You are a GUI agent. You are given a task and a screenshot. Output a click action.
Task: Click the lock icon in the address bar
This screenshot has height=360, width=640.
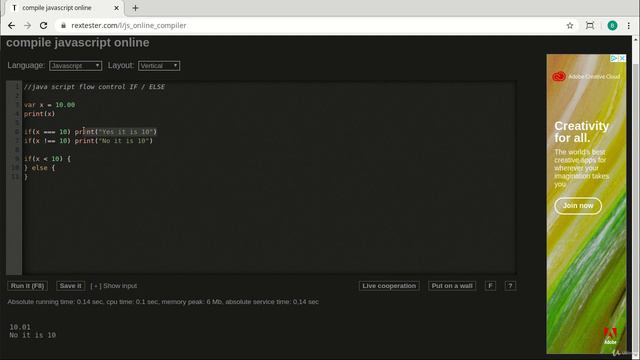(x=63, y=25)
